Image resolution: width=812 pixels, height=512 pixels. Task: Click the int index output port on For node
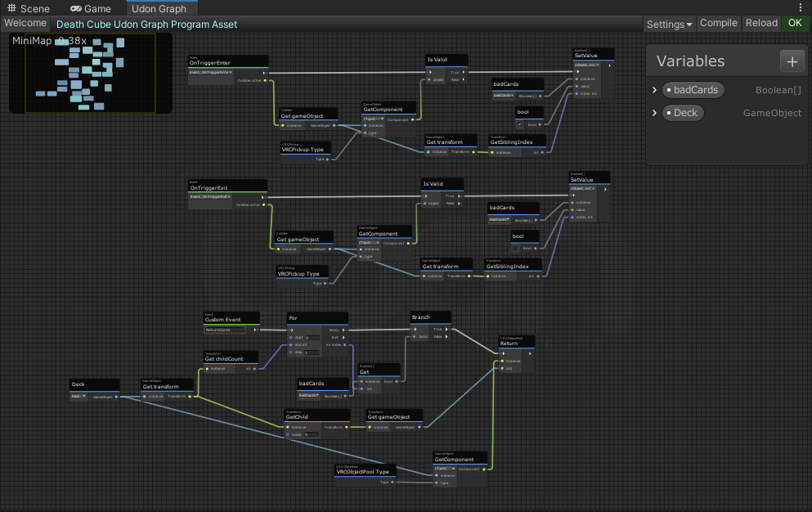tap(344, 344)
